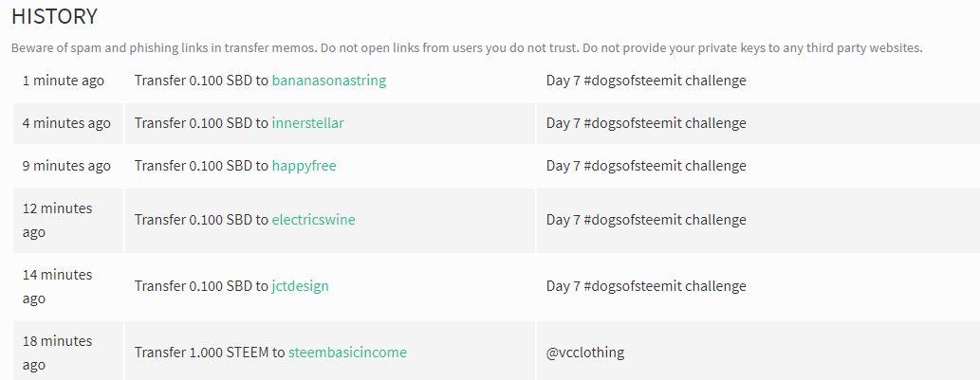Select the '14 minutes ago' timestamp
Image resolution: width=980 pixels, height=380 pixels.
58,286
